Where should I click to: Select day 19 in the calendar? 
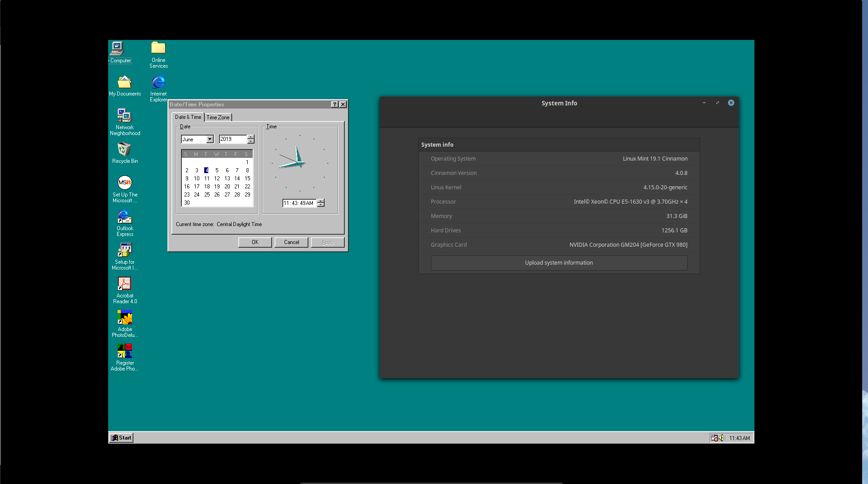[x=217, y=187]
